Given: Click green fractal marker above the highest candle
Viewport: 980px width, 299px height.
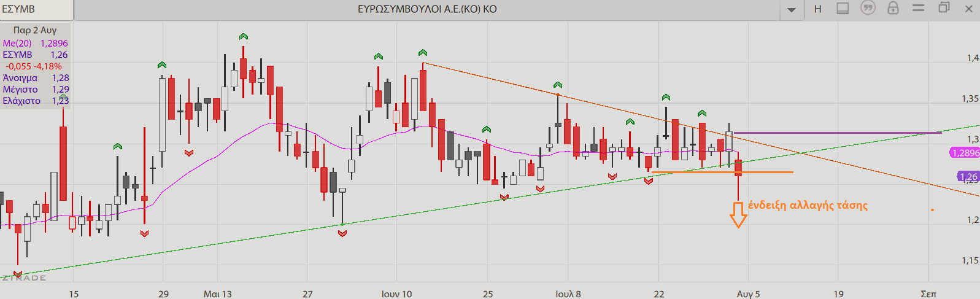Looking at the screenshot, I should coord(244,37).
